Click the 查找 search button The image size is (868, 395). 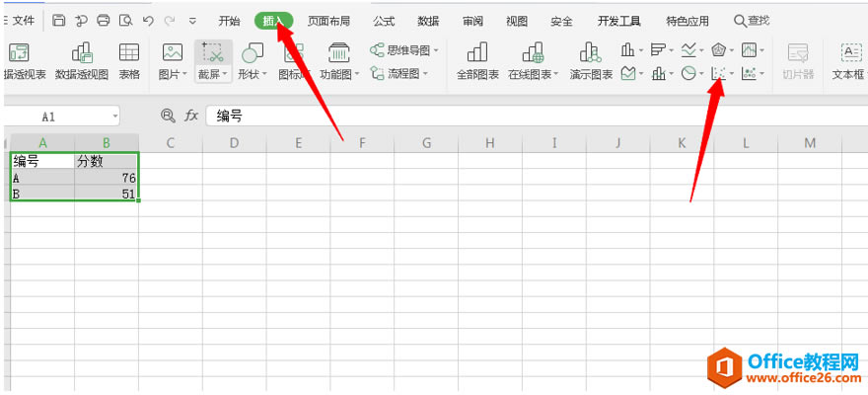click(x=752, y=21)
